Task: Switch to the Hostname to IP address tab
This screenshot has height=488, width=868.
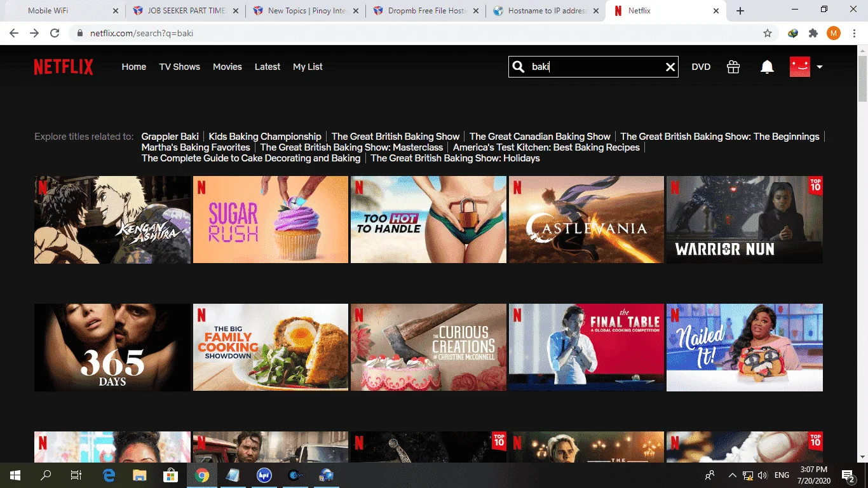Action: [x=546, y=11]
